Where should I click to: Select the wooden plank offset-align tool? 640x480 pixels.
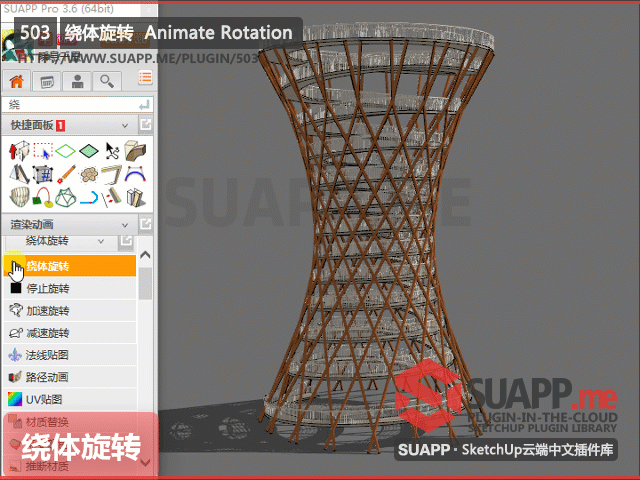point(111,198)
